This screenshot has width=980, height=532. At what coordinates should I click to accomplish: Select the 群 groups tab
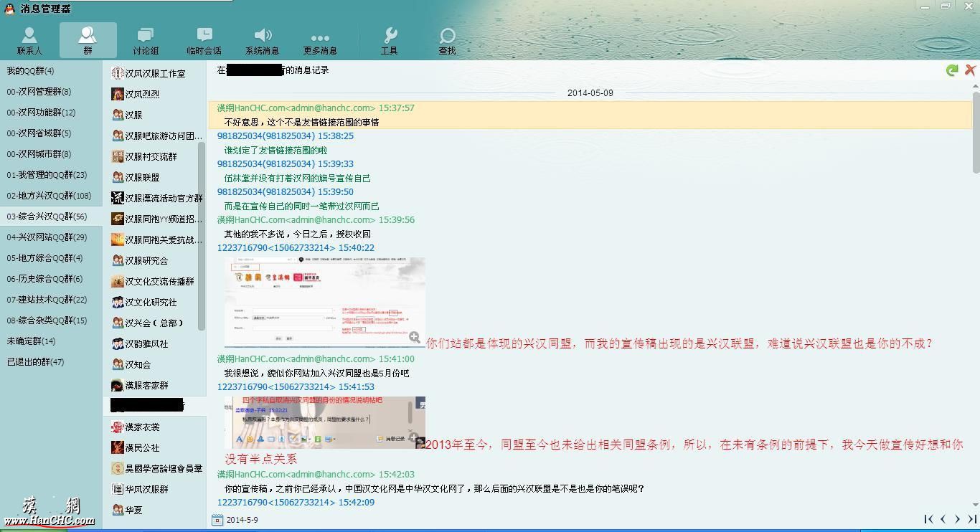pos(88,41)
